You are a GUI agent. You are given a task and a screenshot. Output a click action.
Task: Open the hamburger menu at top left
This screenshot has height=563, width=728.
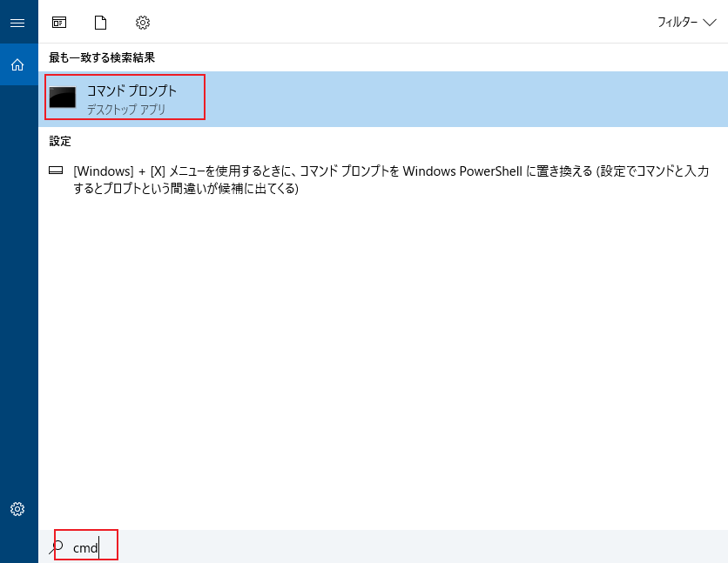(17, 23)
